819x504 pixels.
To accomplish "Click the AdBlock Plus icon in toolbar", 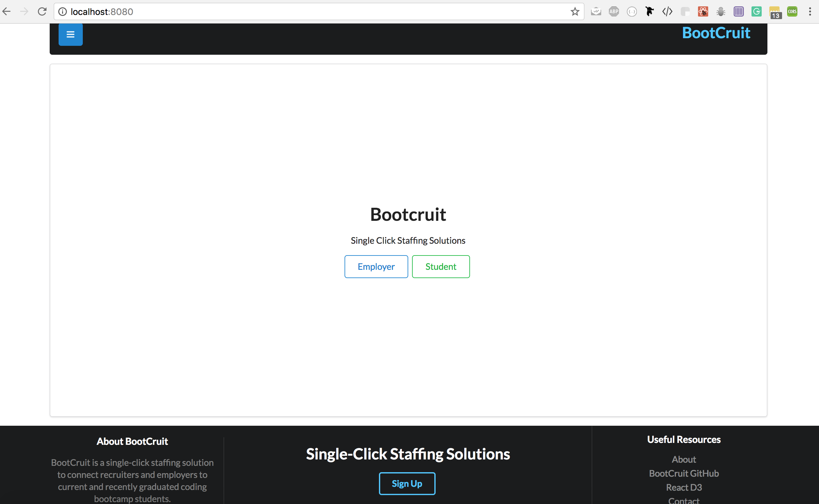I will 614,10.
